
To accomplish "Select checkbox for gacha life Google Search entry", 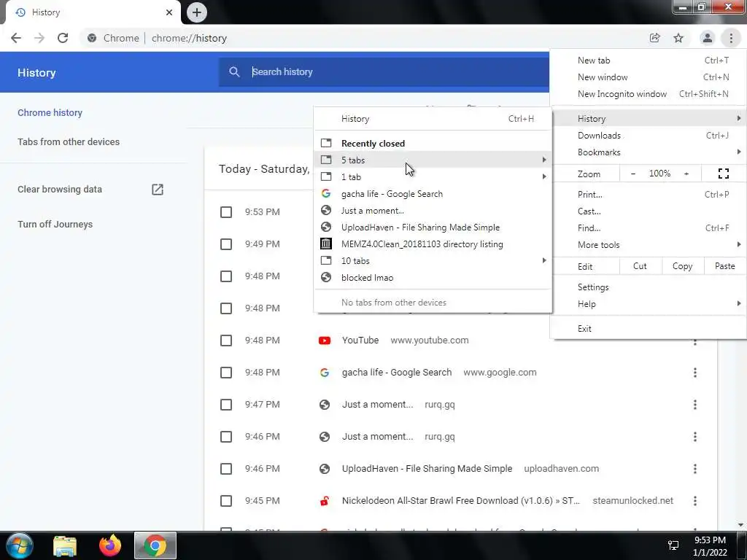I will pyautogui.click(x=226, y=373).
